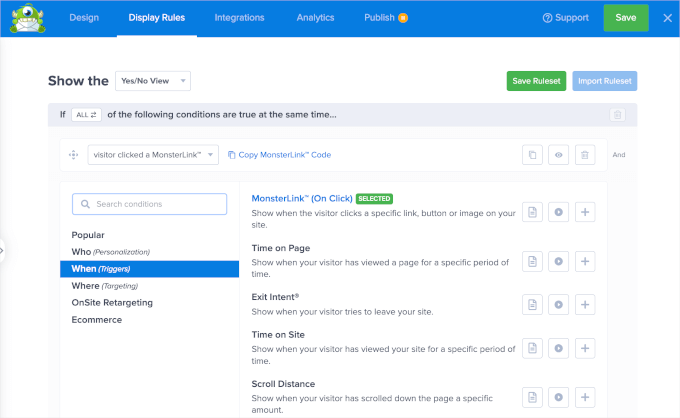Select Who (Personalization) category
The width and height of the screenshot is (680, 418).
(111, 252)
